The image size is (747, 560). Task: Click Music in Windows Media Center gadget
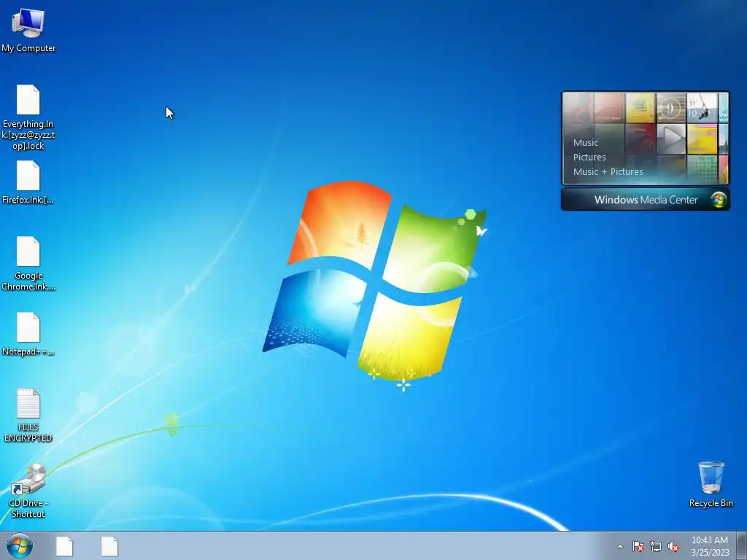tap(586, 142)
